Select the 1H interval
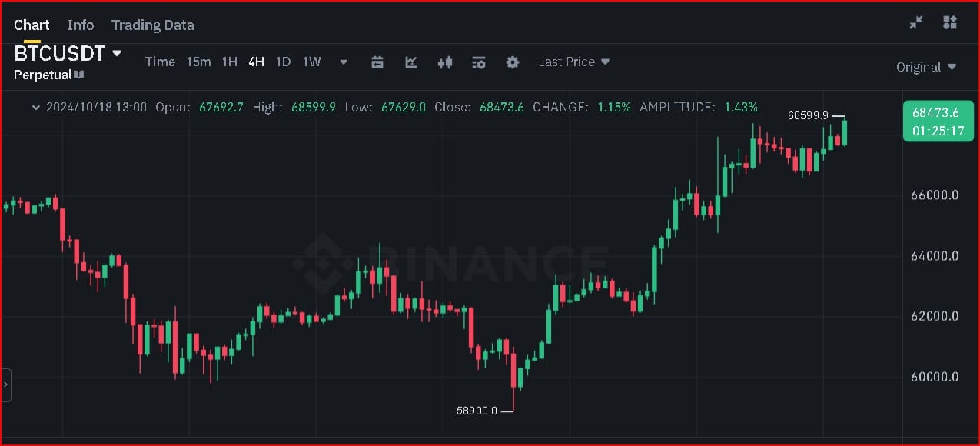 pos(229,62)
